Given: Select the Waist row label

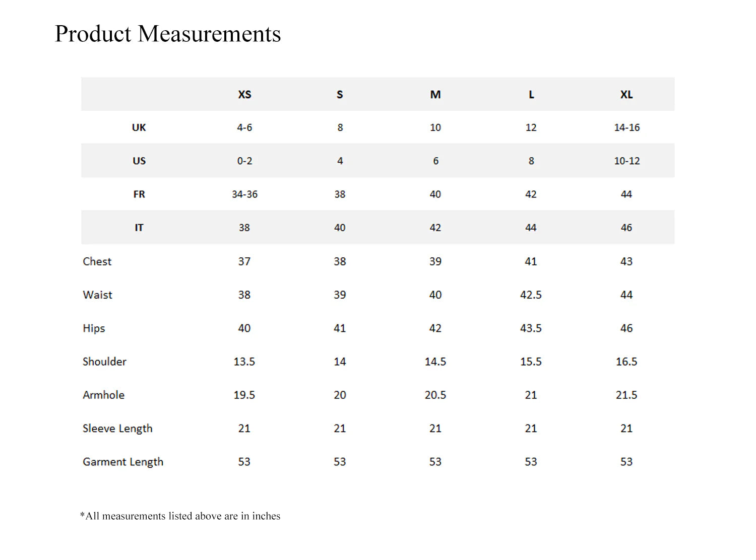Looking at the screenshot, I should 98,295.
